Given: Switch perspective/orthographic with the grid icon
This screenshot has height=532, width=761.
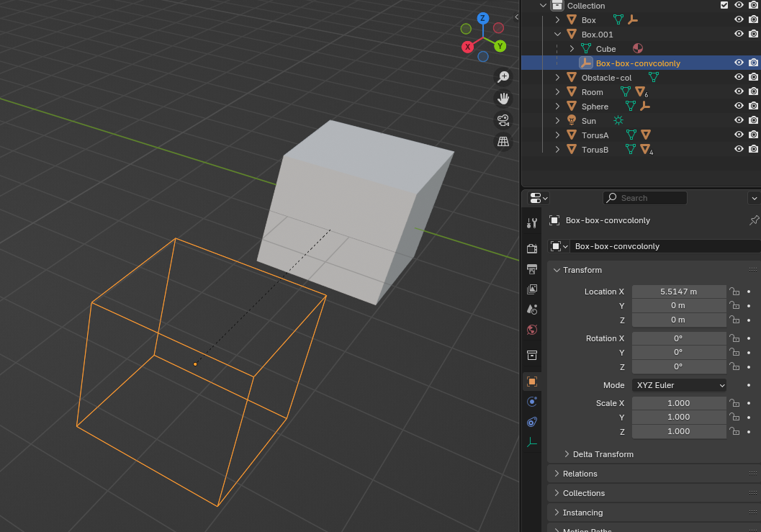Looking at the screenshot, I should pos(503,142).
